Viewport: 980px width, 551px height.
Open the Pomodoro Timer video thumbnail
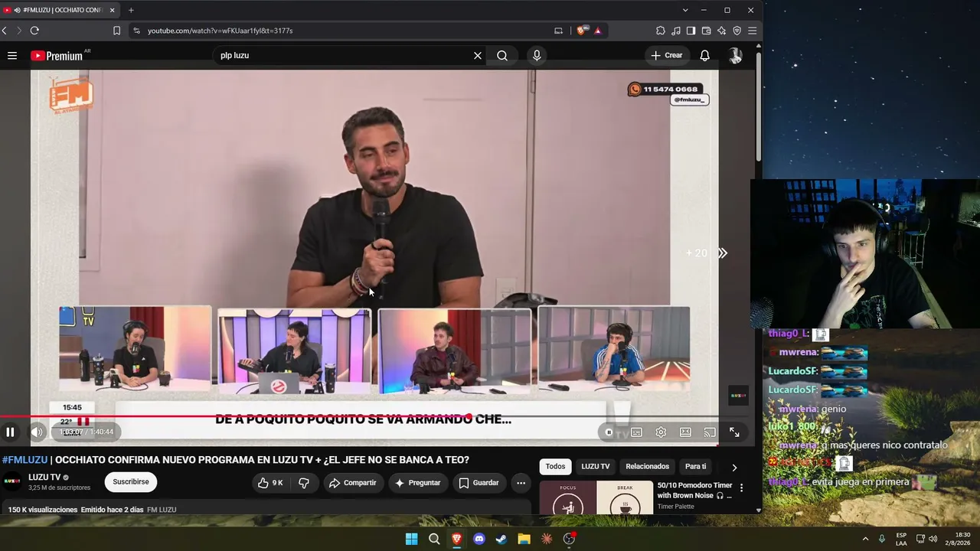596,497
